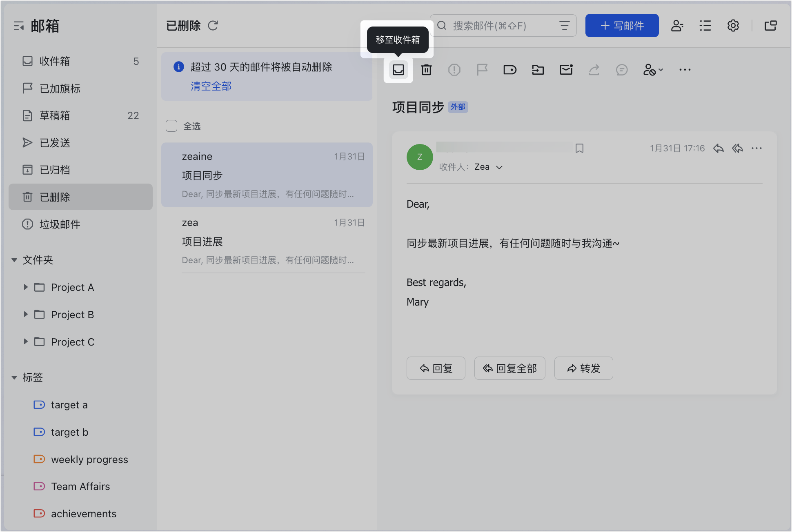The height and width of the screenshot is (532, 792).
Task: Refresh the deleted mail list
Action: (x=213, y=26)
